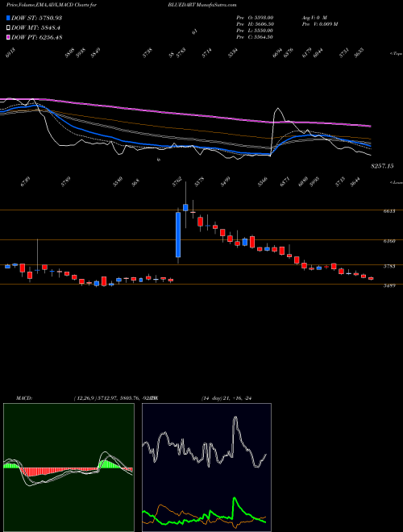This screenshot has height=532, width=403.
Task: Click the BLUEDART MunafaSutra.com title
Action: click(201, 5)
